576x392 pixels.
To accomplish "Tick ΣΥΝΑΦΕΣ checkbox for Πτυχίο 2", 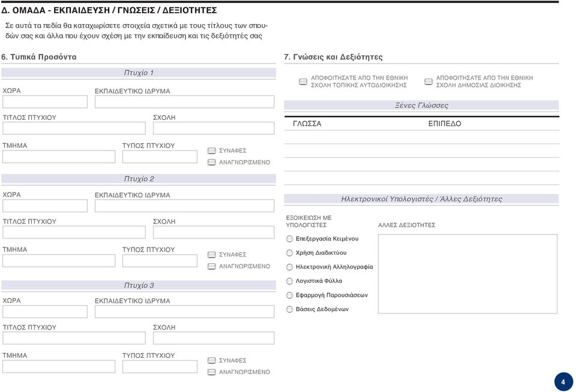I will tap(212, 255).
